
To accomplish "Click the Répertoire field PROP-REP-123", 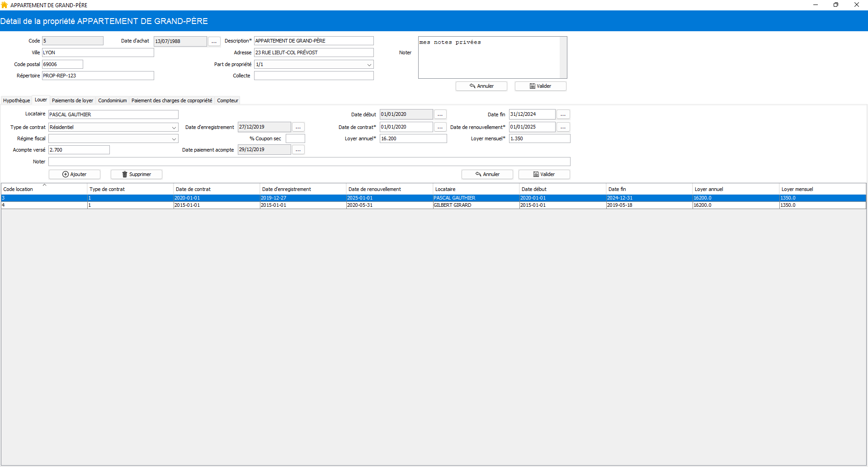I will (98, 76).
